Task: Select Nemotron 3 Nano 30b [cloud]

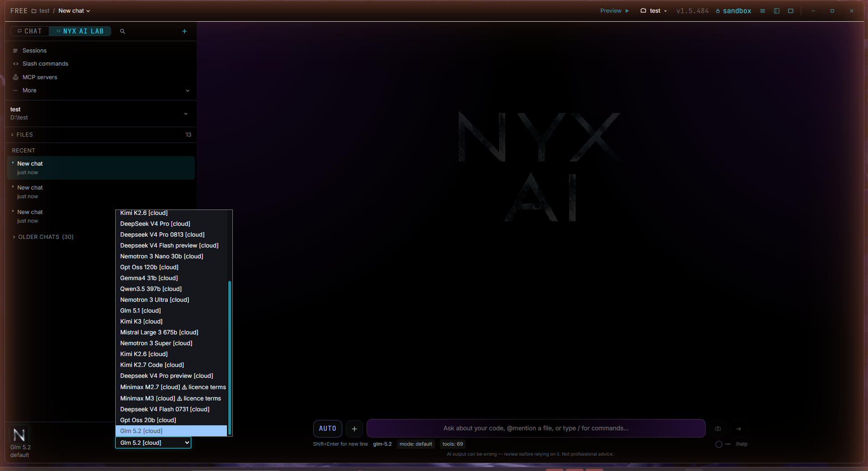Action: 171,257
